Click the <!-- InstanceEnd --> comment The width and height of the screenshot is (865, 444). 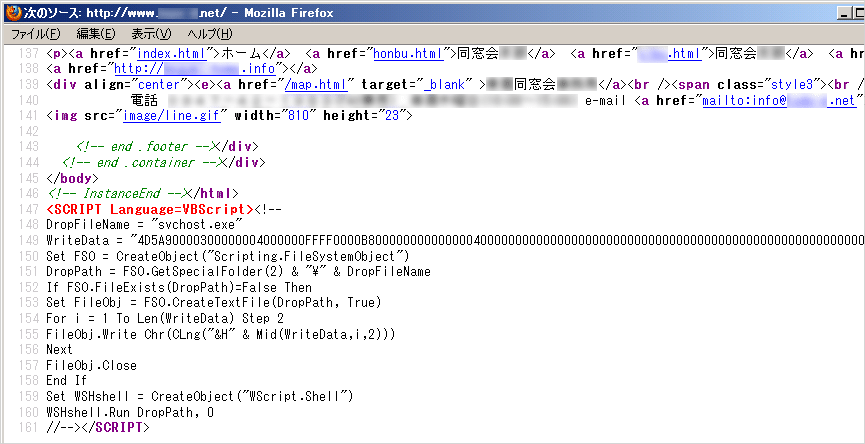pyautogui.click(x=120, y=194)
